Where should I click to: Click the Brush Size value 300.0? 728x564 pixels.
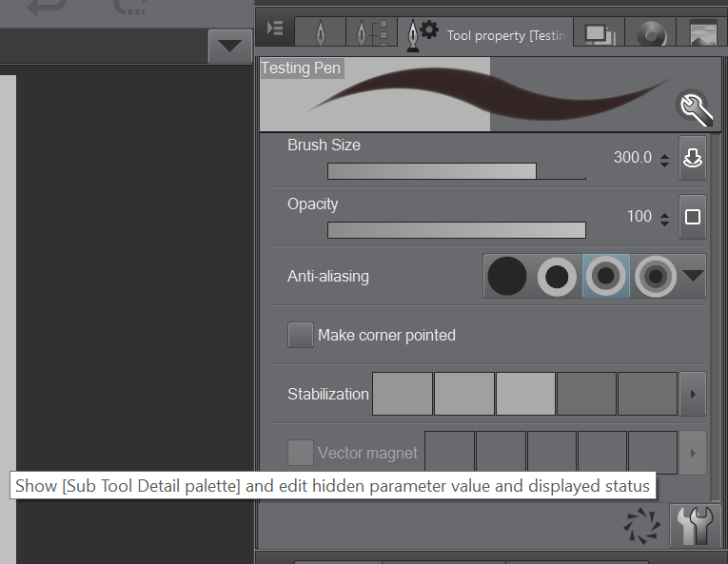632,158
